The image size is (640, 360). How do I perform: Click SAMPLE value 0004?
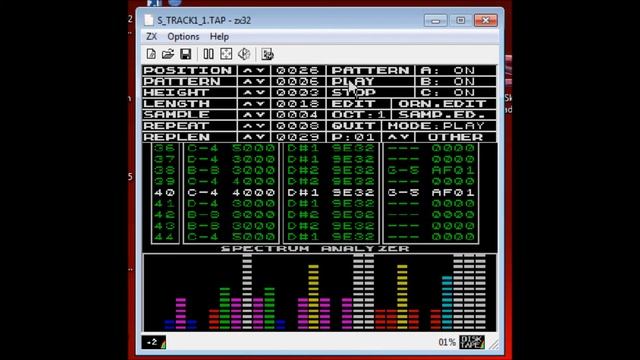click(x=298, y=115)
